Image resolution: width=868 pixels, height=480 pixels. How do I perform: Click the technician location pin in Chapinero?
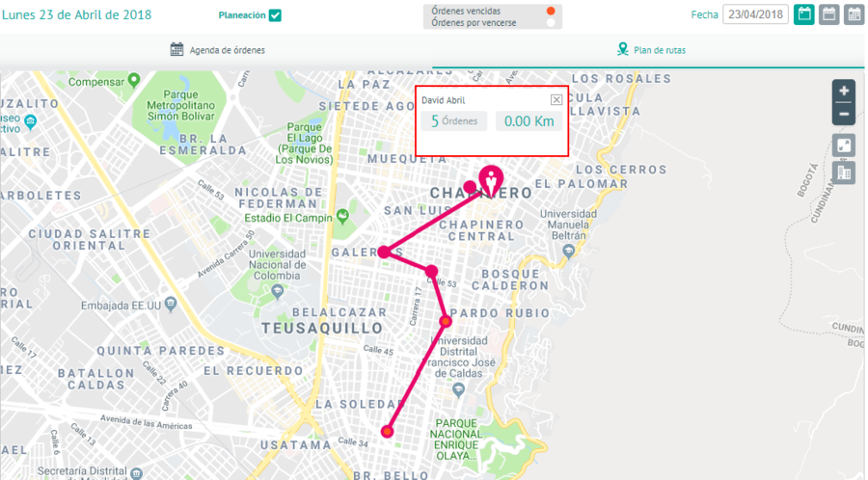point(491,180)
